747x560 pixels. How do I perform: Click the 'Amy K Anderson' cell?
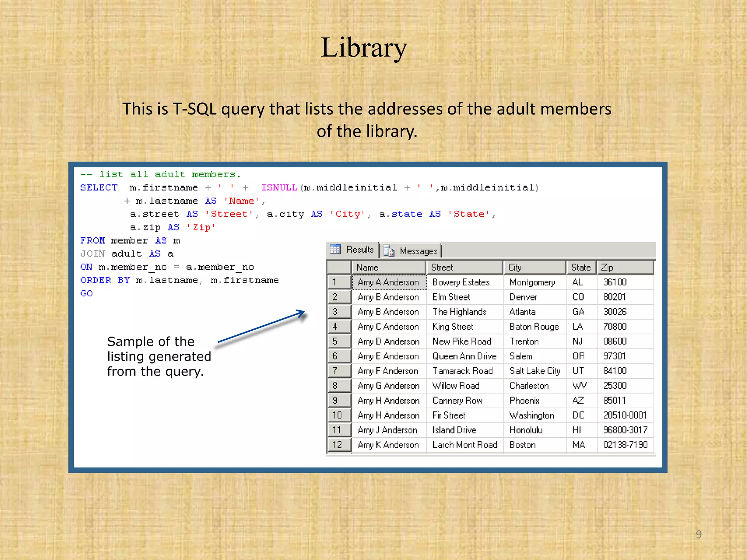point(389,445)
